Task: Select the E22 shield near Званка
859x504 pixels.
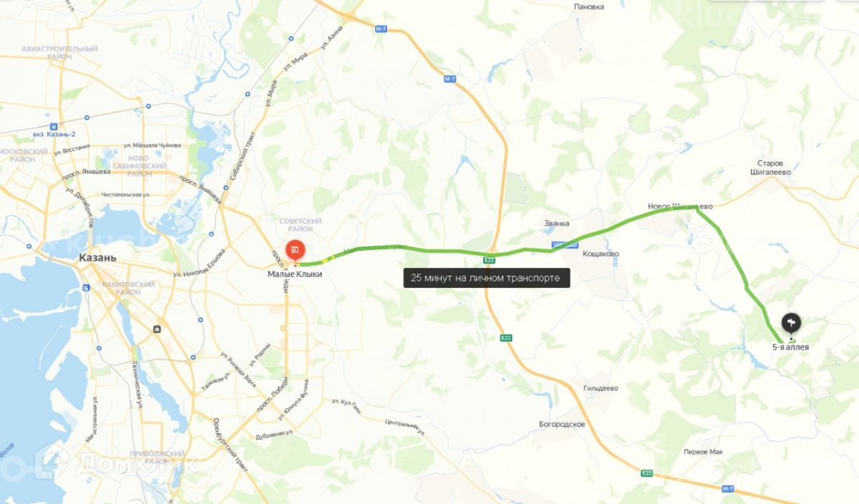Action: (489, 259)
